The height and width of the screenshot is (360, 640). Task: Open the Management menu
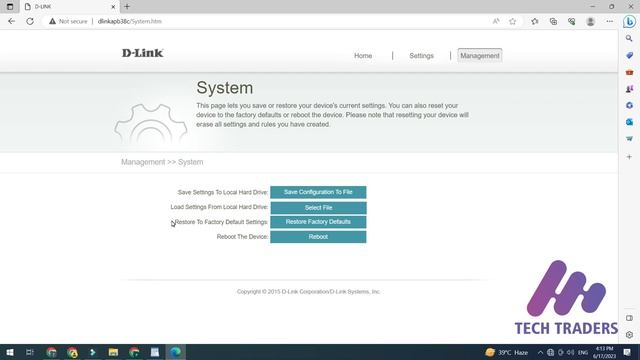(x=480, y=56)
